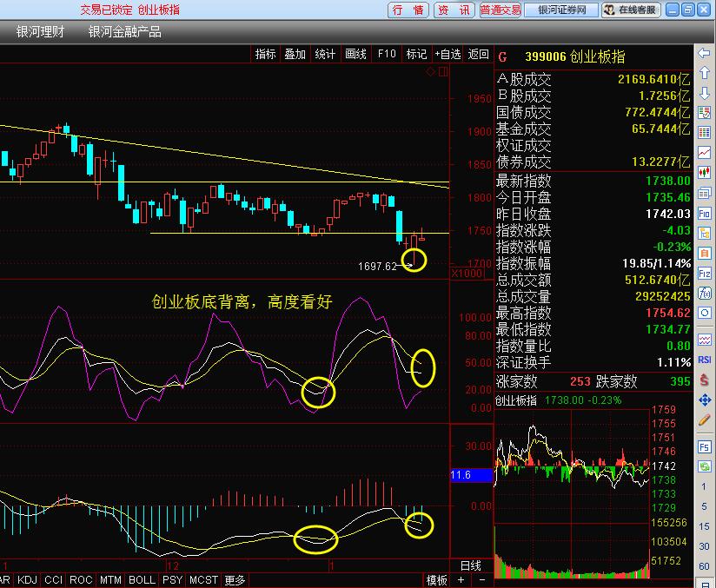This screenshot has width=716, height=588.
Task: Click the 1697.62 low price label
Action: [377, 266]
